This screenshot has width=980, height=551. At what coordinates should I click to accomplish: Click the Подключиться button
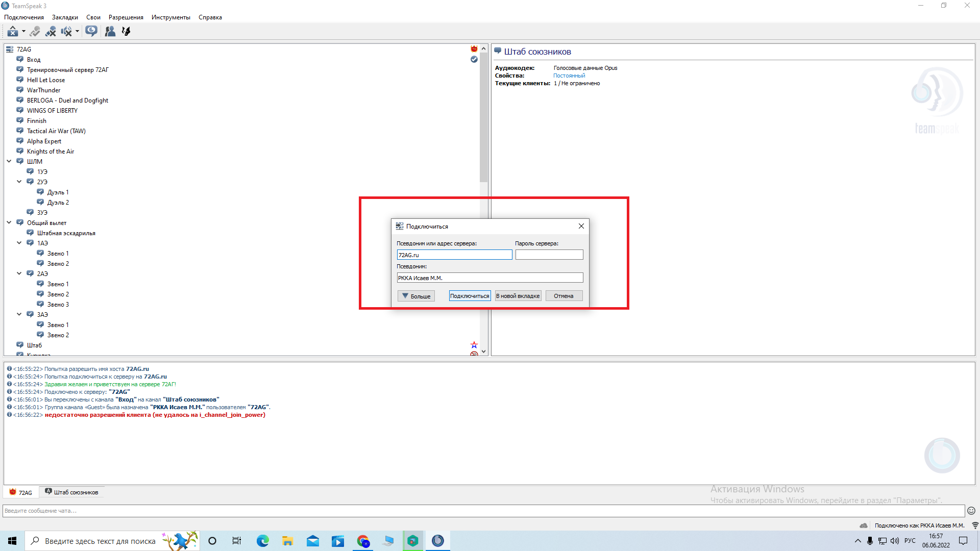(470, 296)
